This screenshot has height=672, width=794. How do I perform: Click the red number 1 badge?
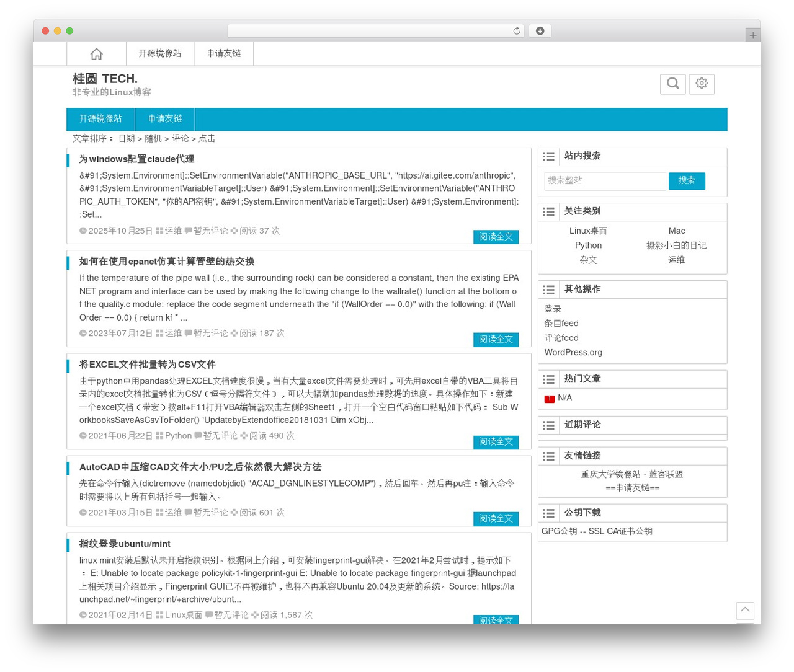click(x=549, y=399)
